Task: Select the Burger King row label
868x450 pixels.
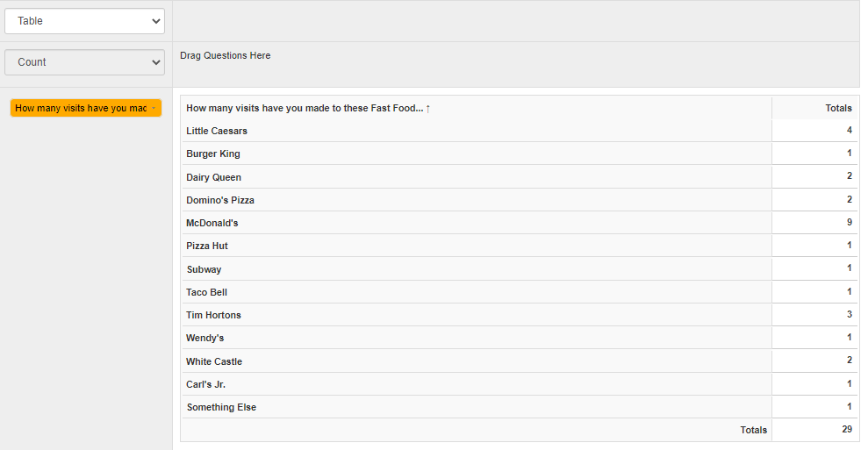Action: click(x=213, y=154)
